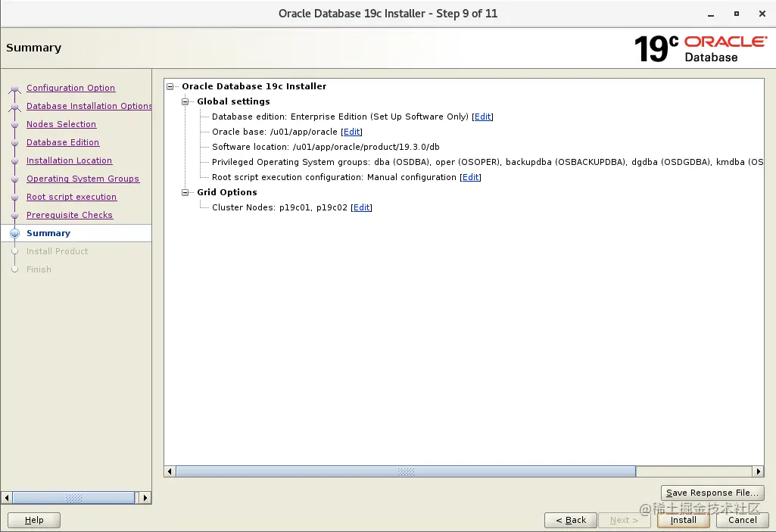The height and width of the screenshot is (532, 776).
Task: Collapse the Grid Options node
Action: 185,192
